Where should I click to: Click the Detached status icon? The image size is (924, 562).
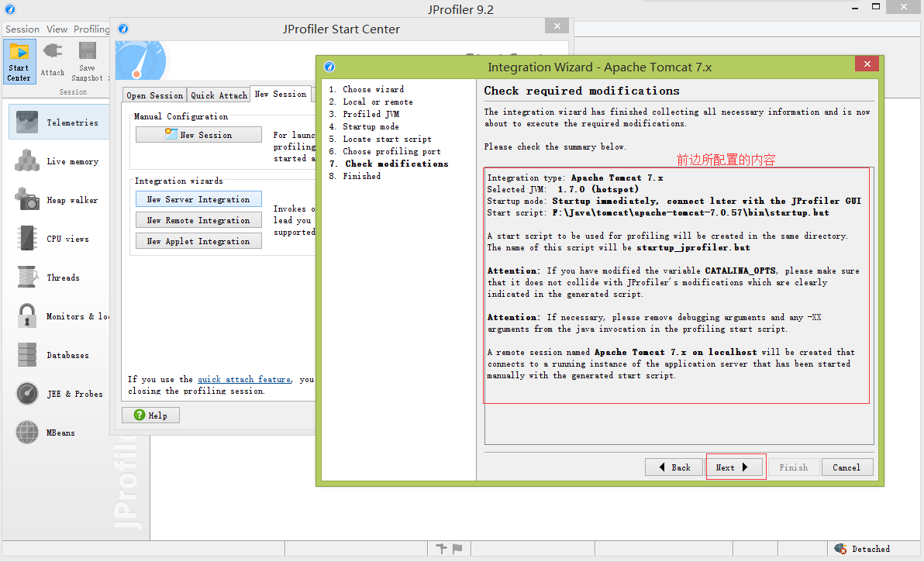tap(841, 549)
